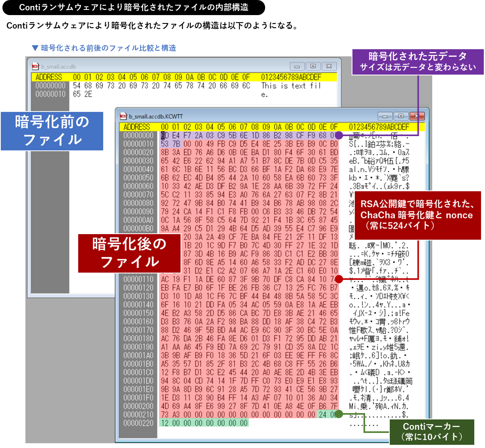
Task: Expand the Contiマーカー annotation box
Action: pyautogui.click(x=433, y=433)
